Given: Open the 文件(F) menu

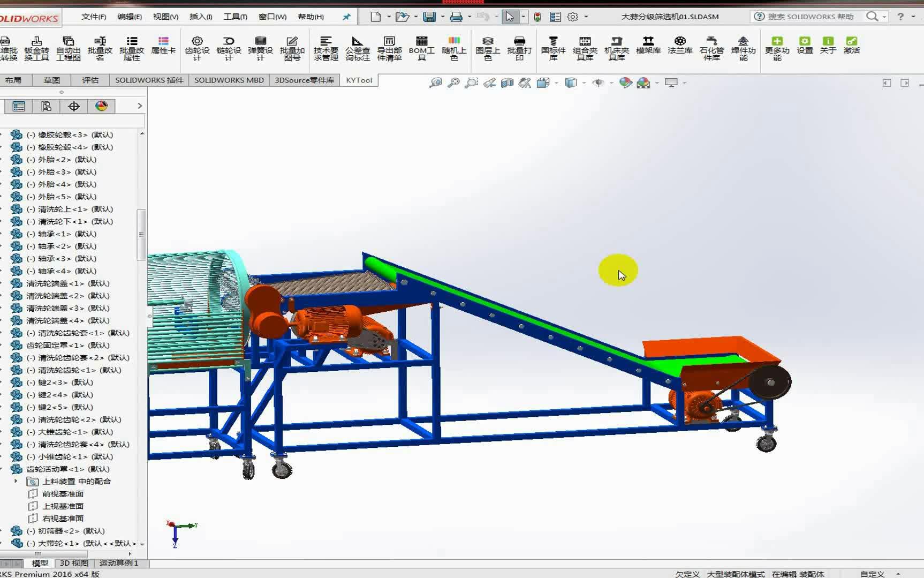Looking at the screenshot, I should click(x=94, y=17).
